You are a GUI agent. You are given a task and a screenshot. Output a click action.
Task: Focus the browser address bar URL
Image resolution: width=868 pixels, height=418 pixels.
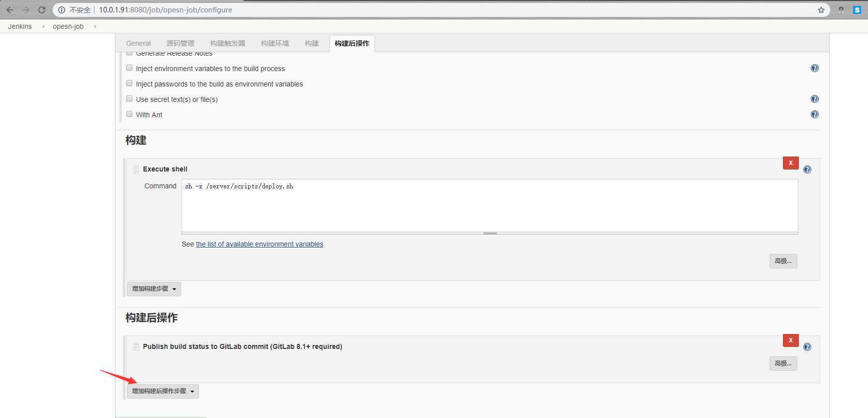(x=166, y=10)
